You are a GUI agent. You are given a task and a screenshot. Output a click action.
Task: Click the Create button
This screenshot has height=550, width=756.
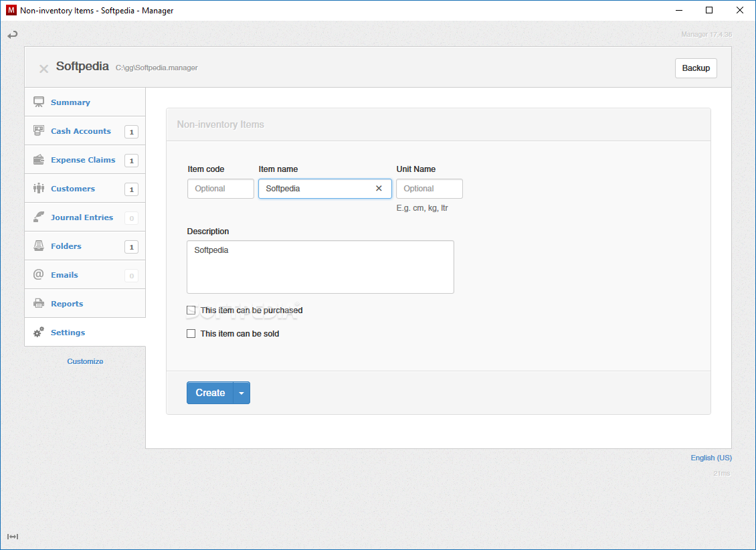(210, 393)
